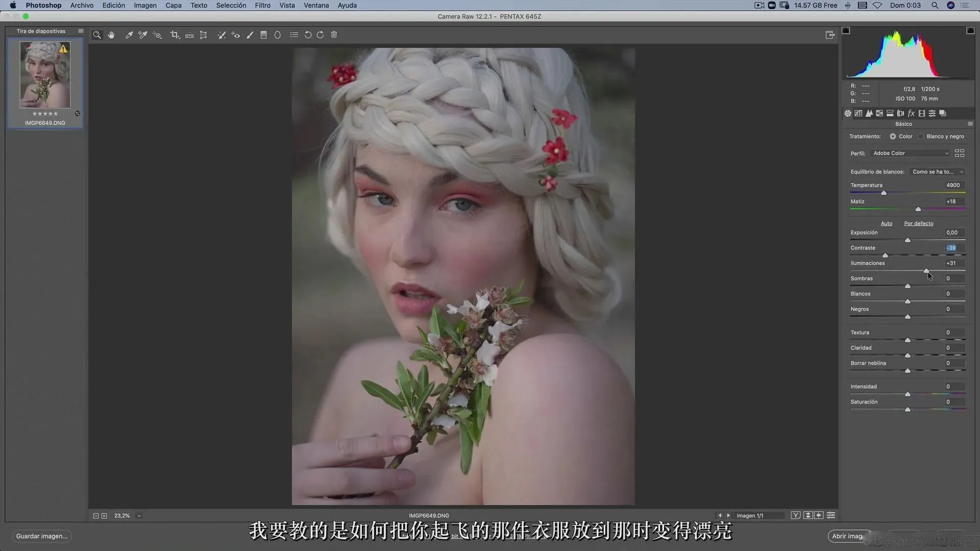The height and width of the screenshot is (551, 980).
Task: Open the Perfil Adobe Color dropdown
Action: coord(911,153)
